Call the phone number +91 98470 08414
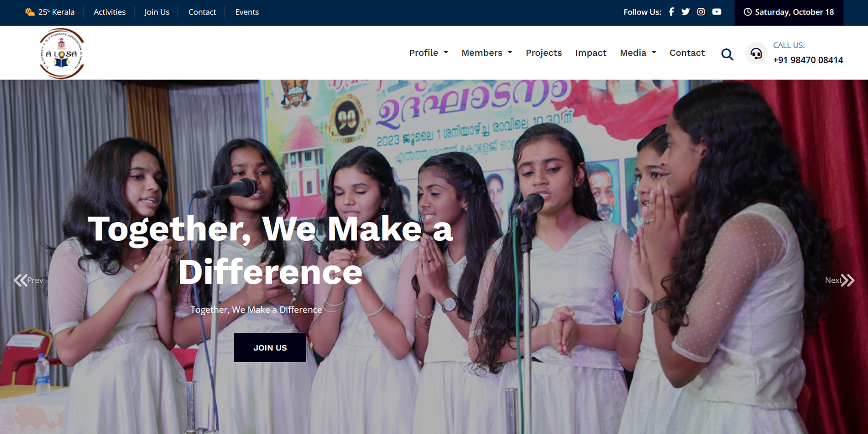Image resolution: width=868 pixels, height=434 pixels. pyautogui.click(x=808, y=60)
